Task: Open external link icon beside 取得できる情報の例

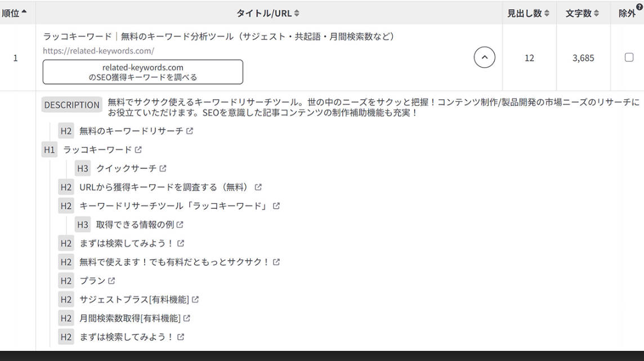Action: pyautogui.click(x=180, y=225)
